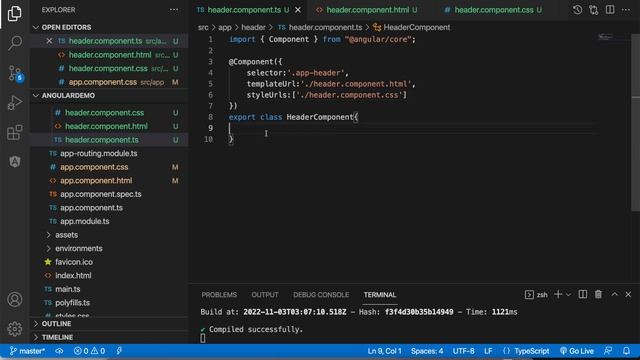Open errors and warnings count in status bar
This screenshot has height=360, width=640.
click(89, 351)
